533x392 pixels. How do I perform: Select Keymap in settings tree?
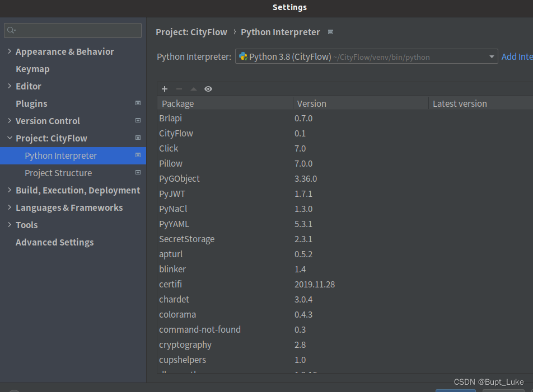coord(32,69)
